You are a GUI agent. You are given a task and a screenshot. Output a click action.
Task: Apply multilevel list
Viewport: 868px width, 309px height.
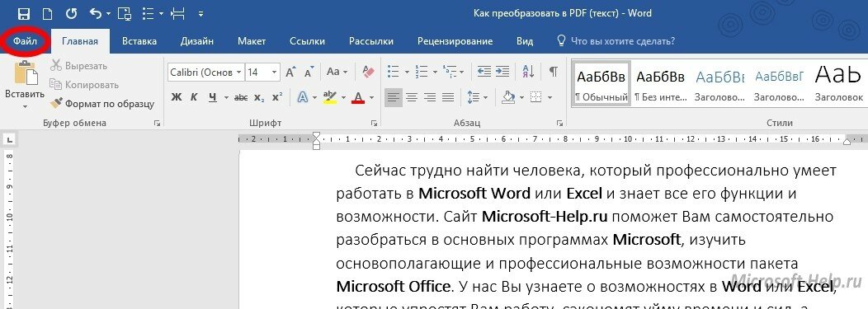point(451,72)
